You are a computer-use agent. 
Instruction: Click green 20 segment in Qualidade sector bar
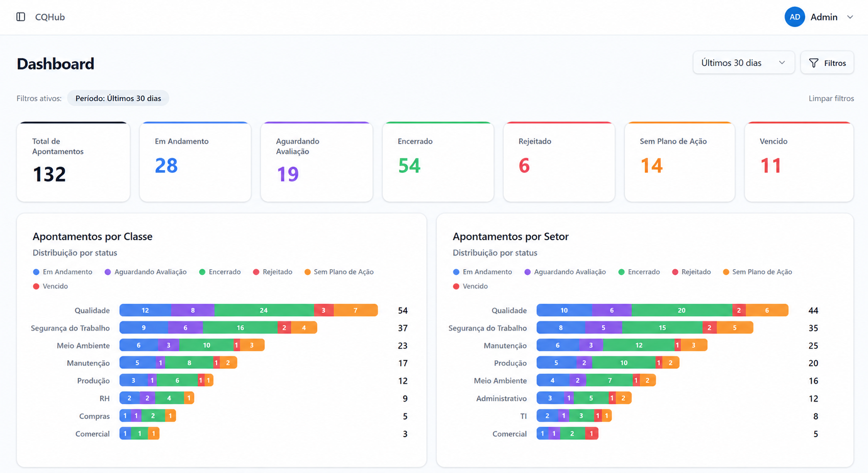point(682,310)
